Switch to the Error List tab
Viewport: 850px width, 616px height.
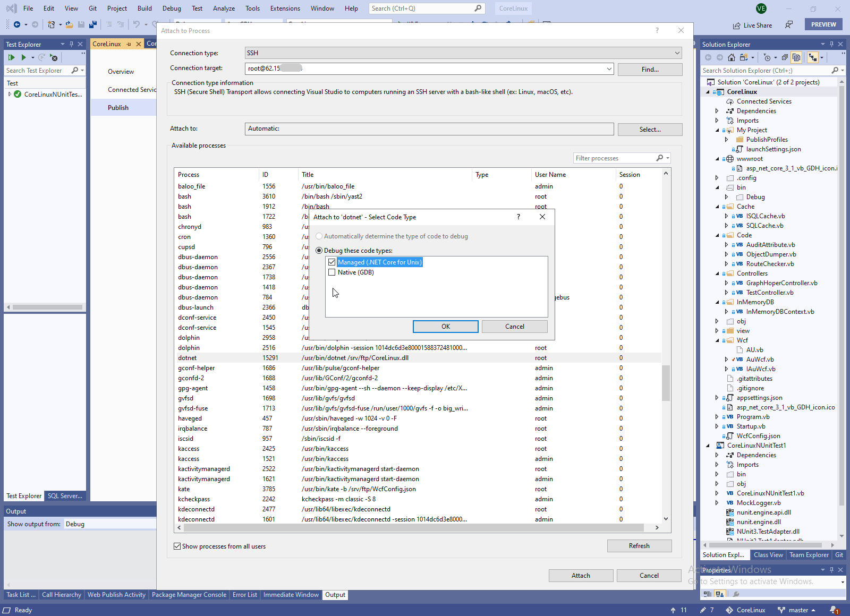[244, 595]
